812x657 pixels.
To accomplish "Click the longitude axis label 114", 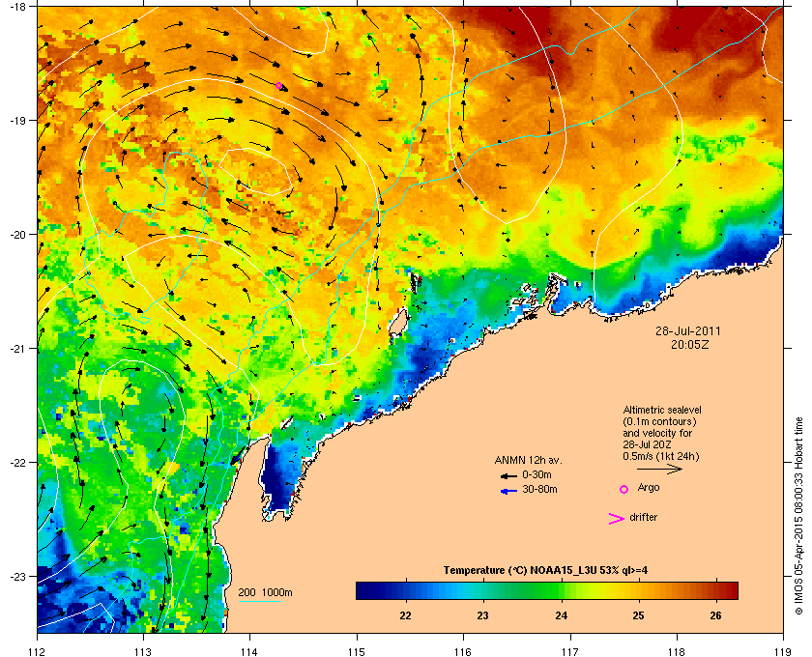I will pos(249,651).
